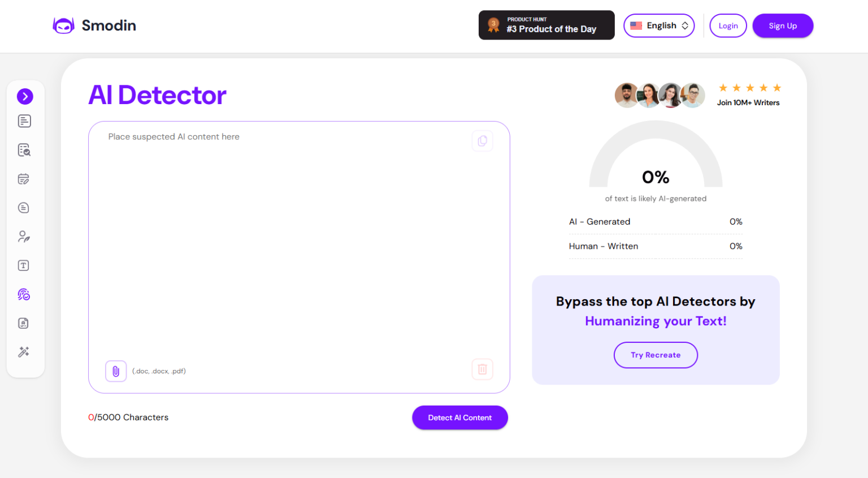Open the summarizer tool icon
The image size is (868, 478).
tap(24, 207)
